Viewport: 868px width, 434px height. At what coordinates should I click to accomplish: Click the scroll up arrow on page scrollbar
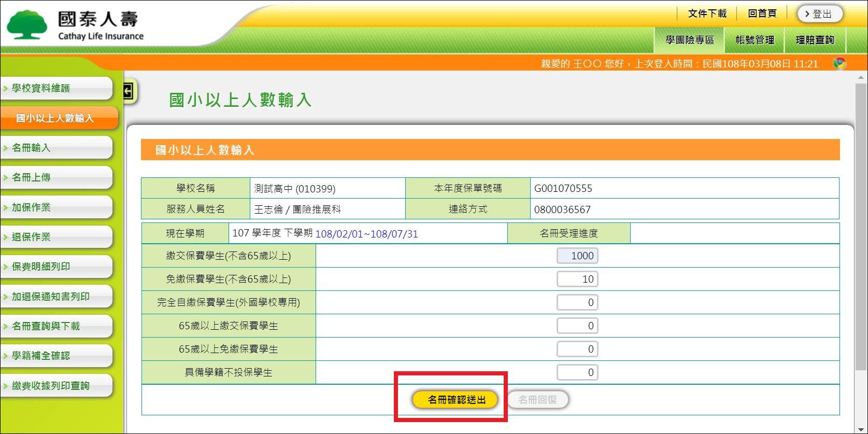pos(861,78)
